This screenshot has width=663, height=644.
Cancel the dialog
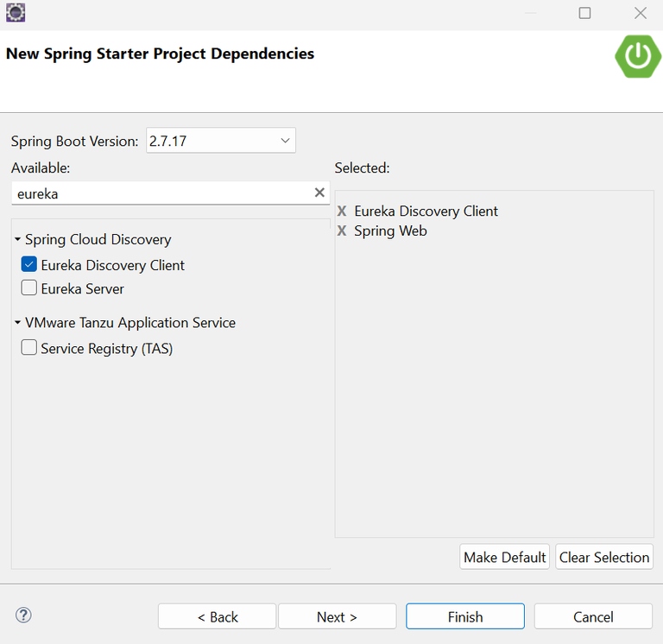[x=593, y=616]
